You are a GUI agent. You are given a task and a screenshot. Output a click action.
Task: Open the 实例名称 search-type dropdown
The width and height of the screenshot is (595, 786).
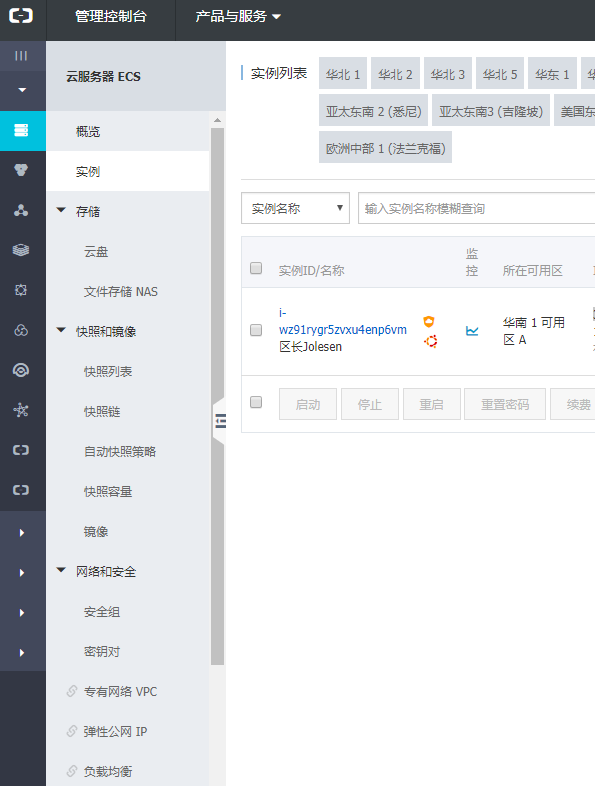[295, 208]
